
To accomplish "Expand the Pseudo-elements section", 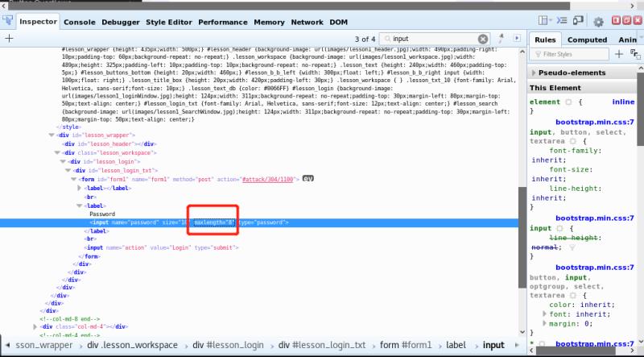I will tap(534, 73).
